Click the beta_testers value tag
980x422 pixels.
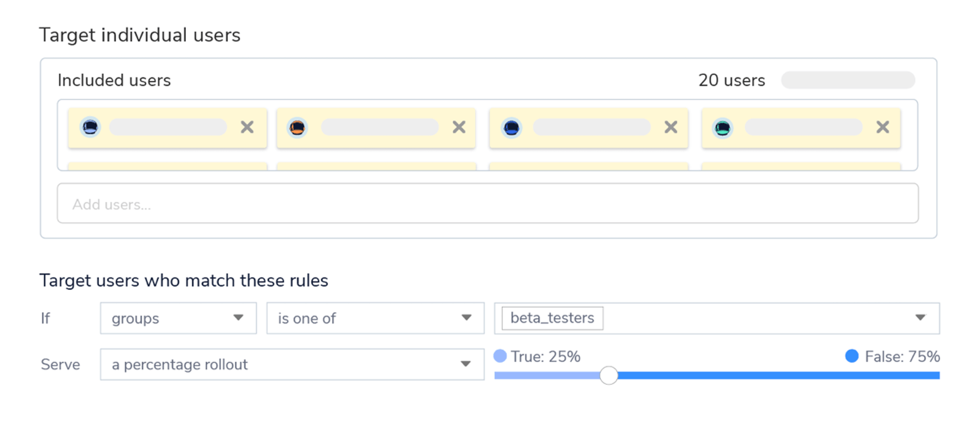tap(552, 318)
